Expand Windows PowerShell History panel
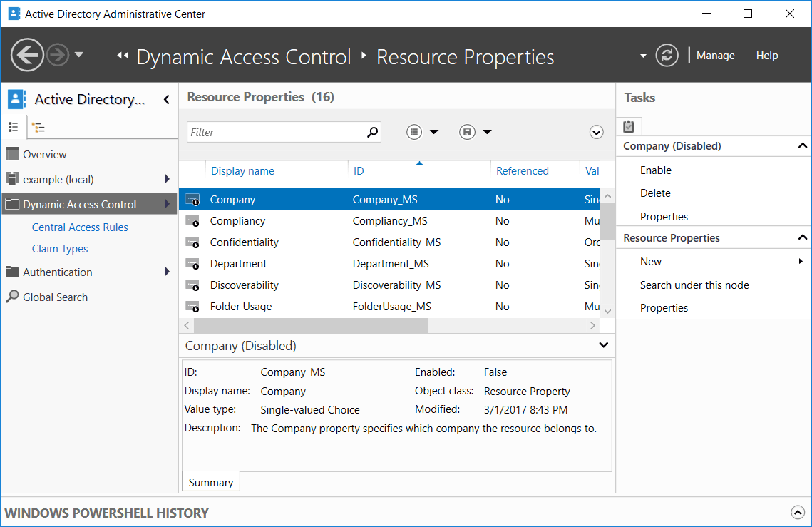The image size is (812, 527). pos(798,513)
